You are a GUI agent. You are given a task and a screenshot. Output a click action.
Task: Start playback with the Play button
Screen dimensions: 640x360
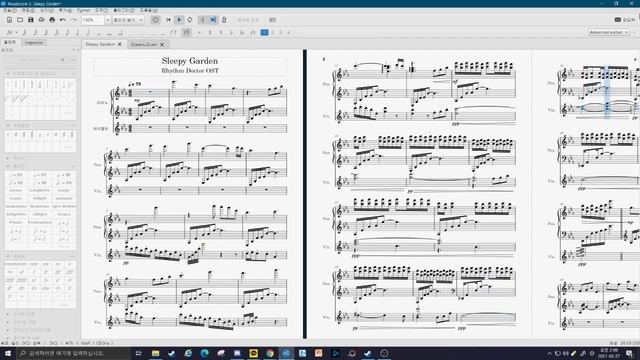179,20
